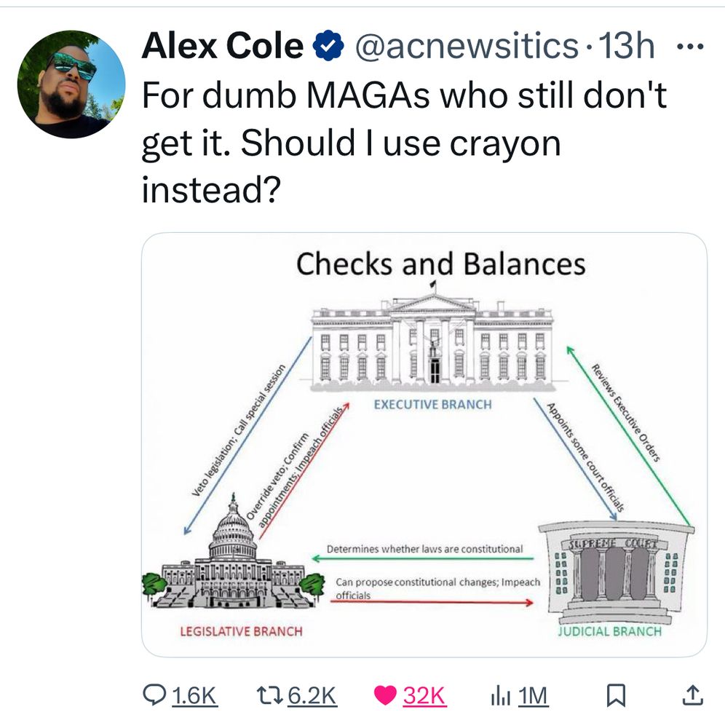Click the 6.2K reposts count
Screen dimensions: 725x728
point(312,696)
